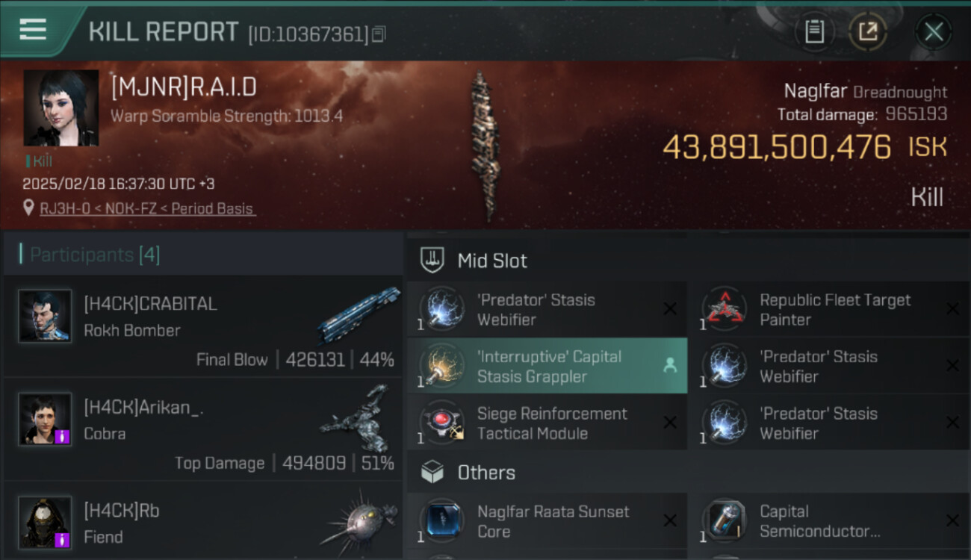
Task: Open the hamburger menu icon
Action: point(33,30)
